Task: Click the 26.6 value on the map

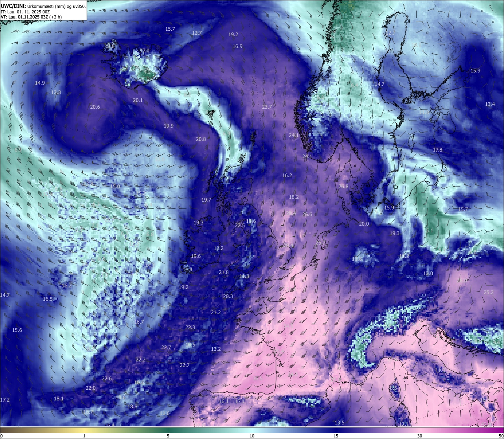Action: (307, 214)
